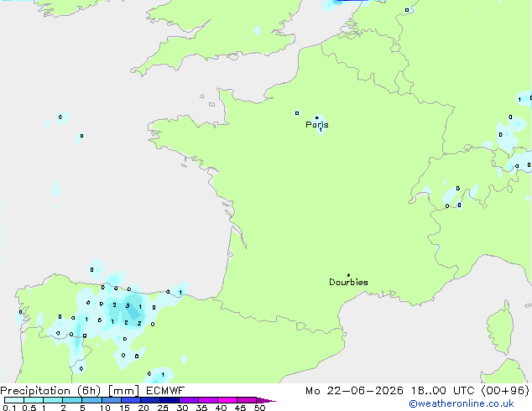Click the Precipitation (6h) title text
Viewport: 532px width, 411px height.
(x=50, y=391)
